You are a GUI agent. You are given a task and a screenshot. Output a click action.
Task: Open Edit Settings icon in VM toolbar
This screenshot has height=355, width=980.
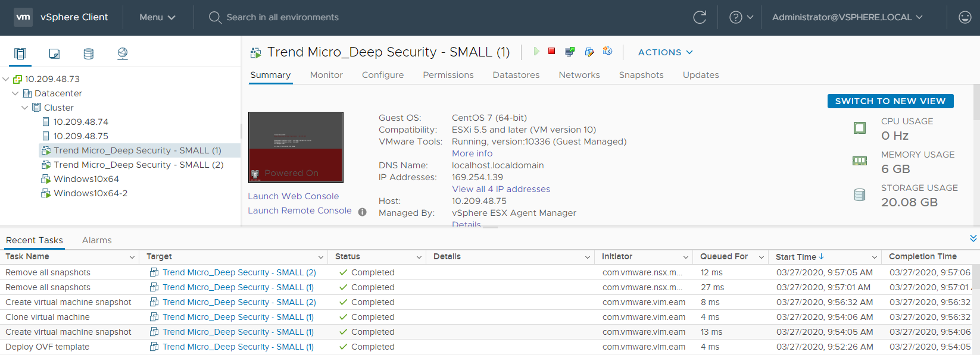(589, 52)
